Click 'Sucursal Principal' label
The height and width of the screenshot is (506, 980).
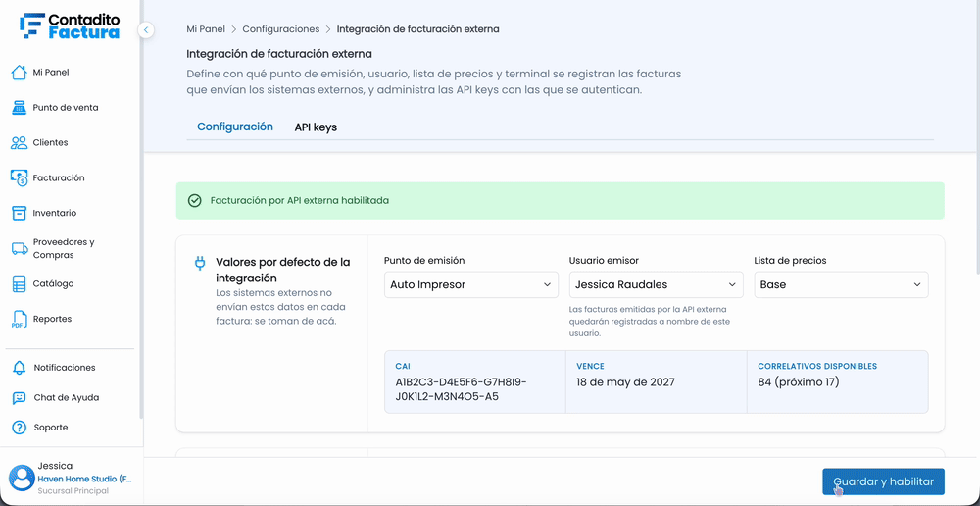point(73,491)
